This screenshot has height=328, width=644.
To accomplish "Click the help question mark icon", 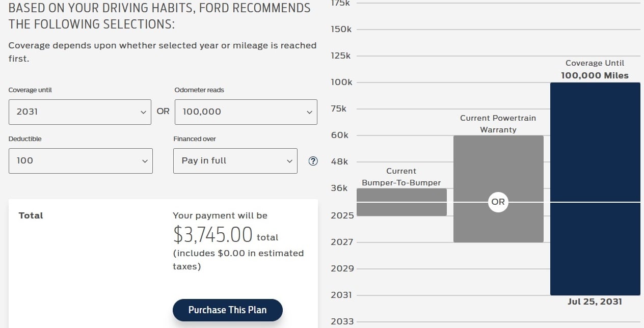I will click(x=313, y=161).
